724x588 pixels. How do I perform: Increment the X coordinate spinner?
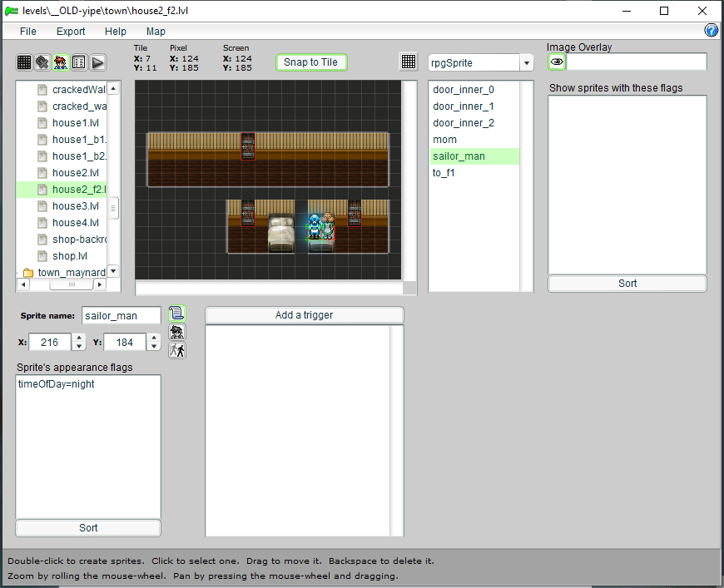(79, 338)
